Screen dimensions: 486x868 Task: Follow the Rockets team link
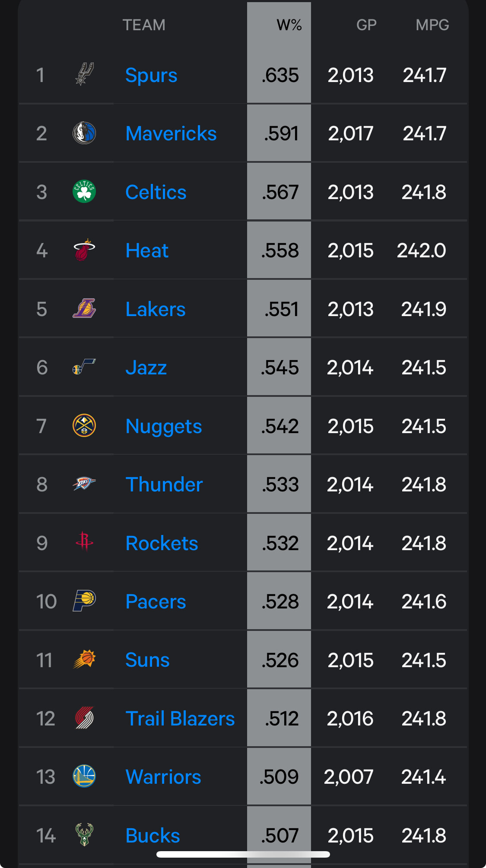(x=162, y=543)
